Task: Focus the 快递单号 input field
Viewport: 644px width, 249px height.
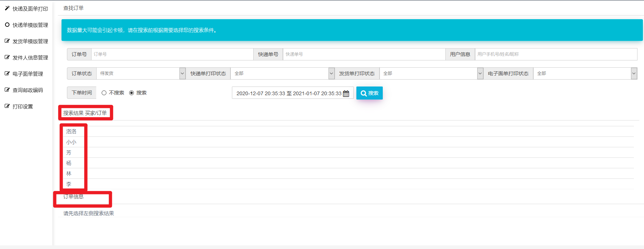Action: click(x=364, y=54)
